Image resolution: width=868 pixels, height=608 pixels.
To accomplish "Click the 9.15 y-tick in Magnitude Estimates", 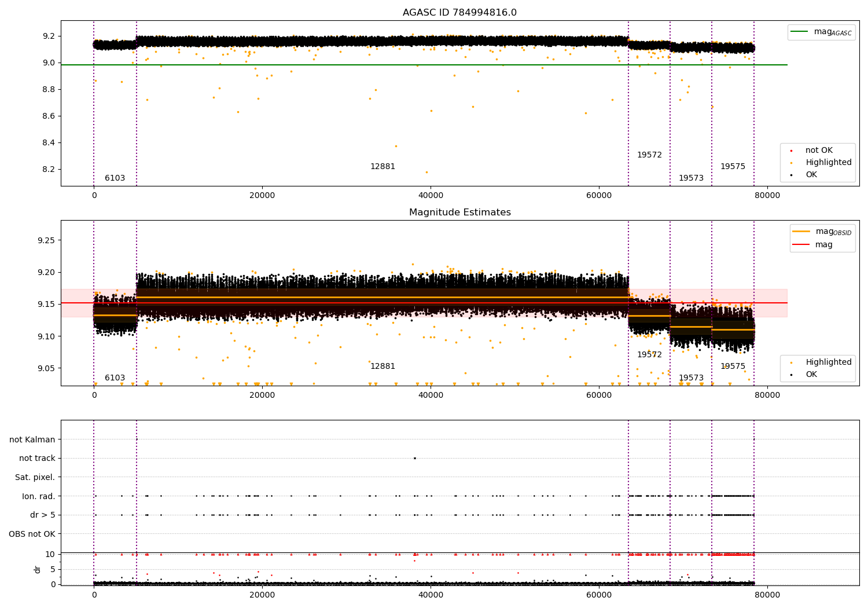I will [x=47, y=305].
